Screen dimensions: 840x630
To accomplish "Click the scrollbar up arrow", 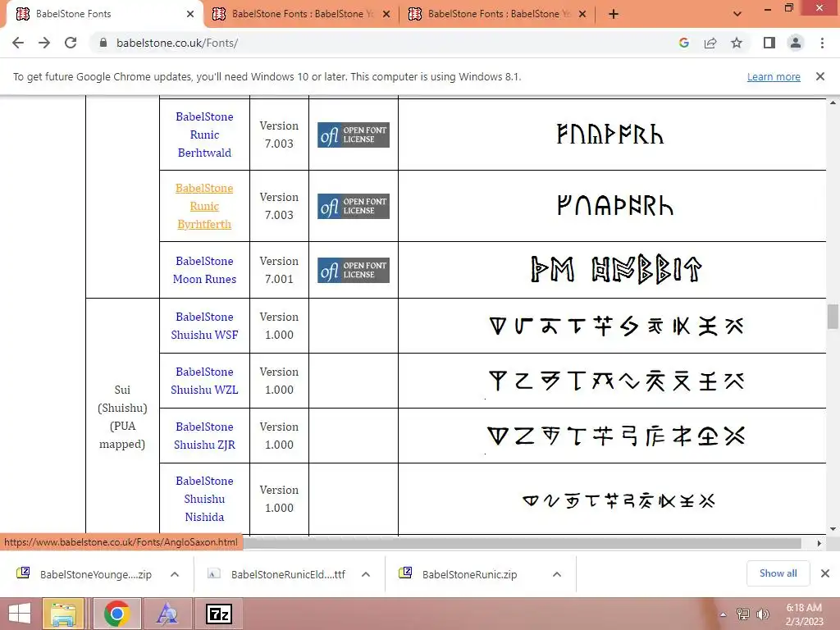I will (833, 102).
